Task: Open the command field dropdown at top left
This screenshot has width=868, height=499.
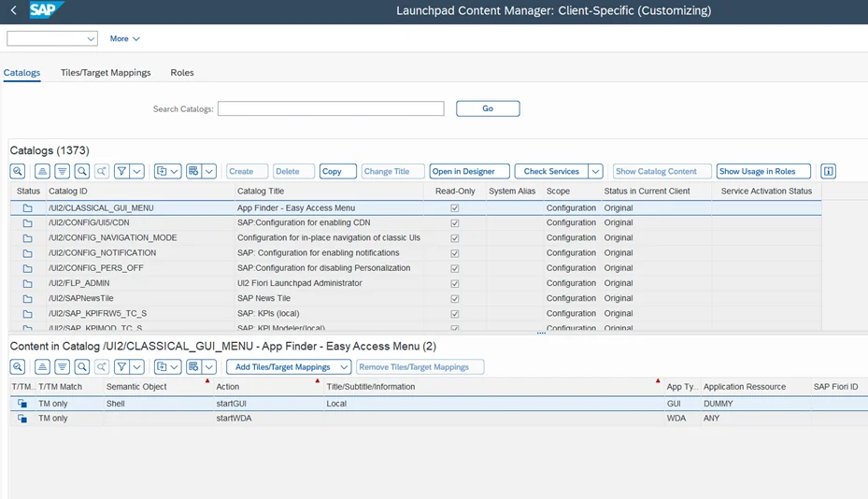Action: click(91, 38)
